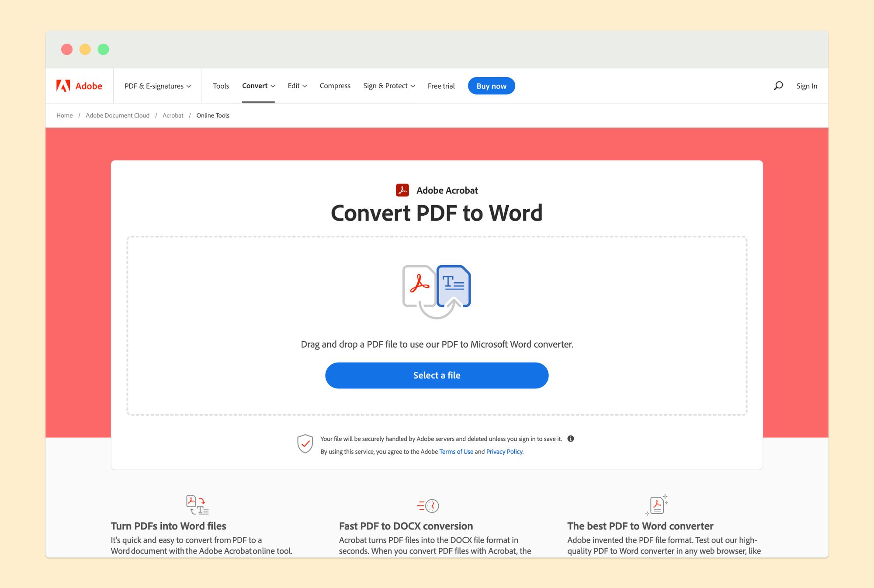Open the Sign & Protect dropdown
Screen dimensions: 874x588
[x=389, y=86]
